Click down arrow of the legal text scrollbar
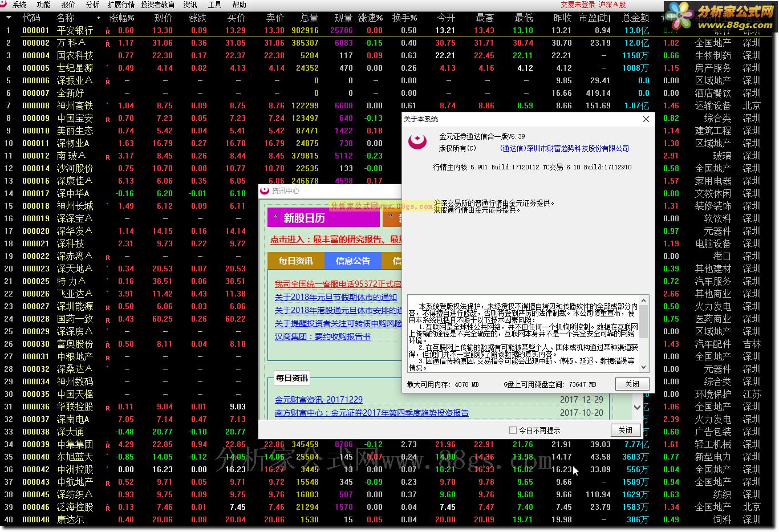This screenshot has width=779, height=532. coord(644,368)
